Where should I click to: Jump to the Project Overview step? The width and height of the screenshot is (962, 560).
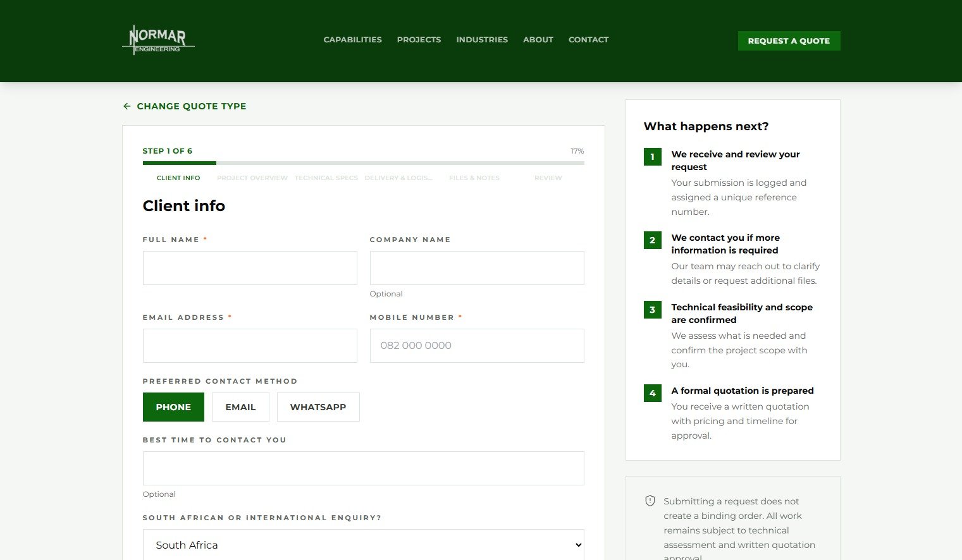[252, 178]
